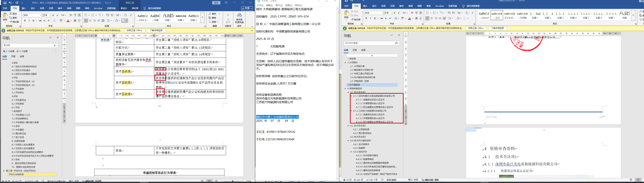Select heading 6.1 评标委员会 in left navigation
This screenshot has width=644, height=183.
(19, 100)
